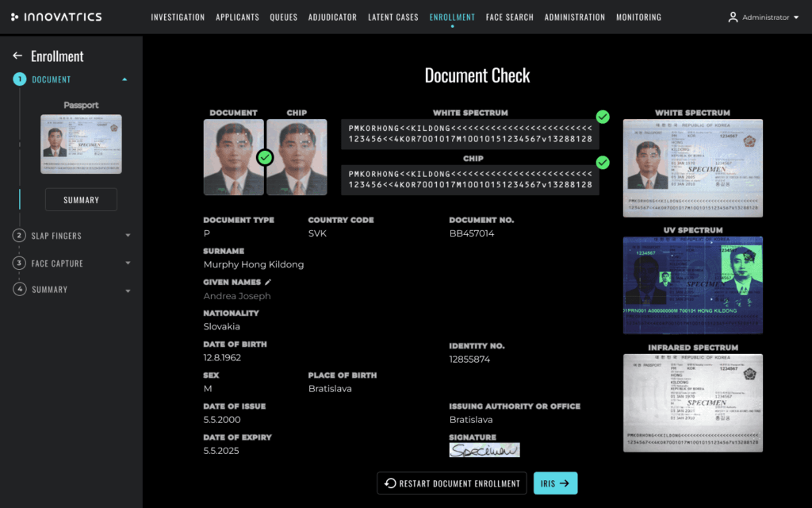Click the face match green checkmark

click(265, 157)
